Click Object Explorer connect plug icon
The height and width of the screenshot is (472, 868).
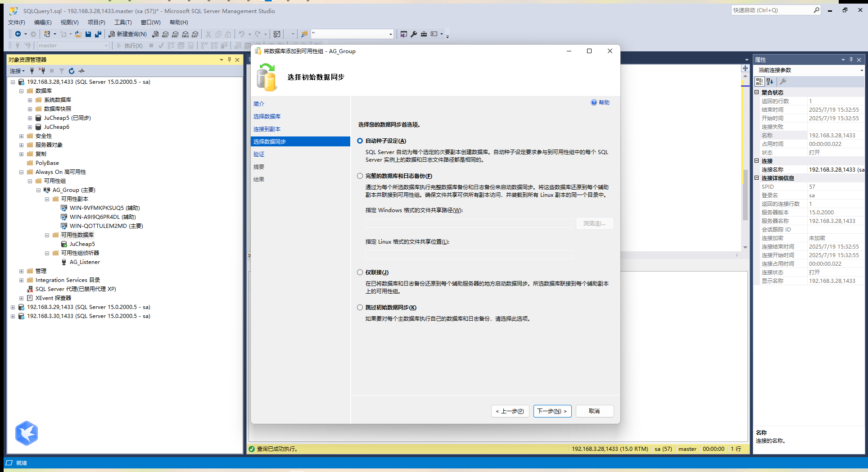(32, 71)
